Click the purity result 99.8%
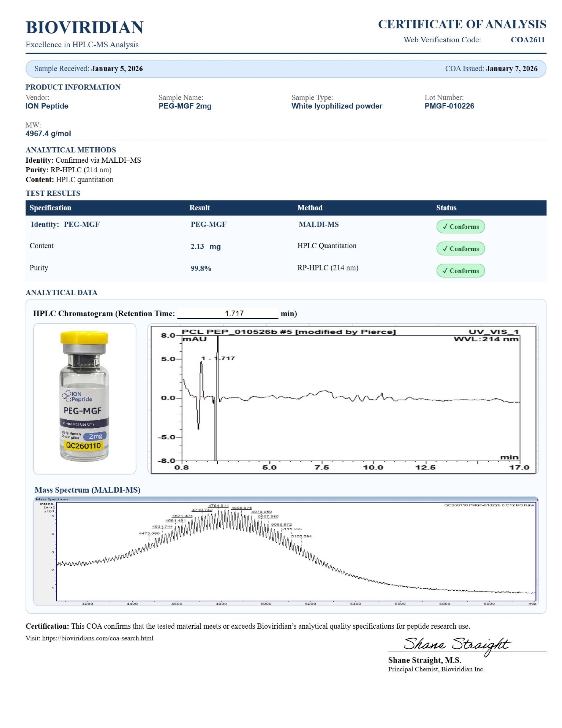 pyautogui.click(x=201, y=268)
